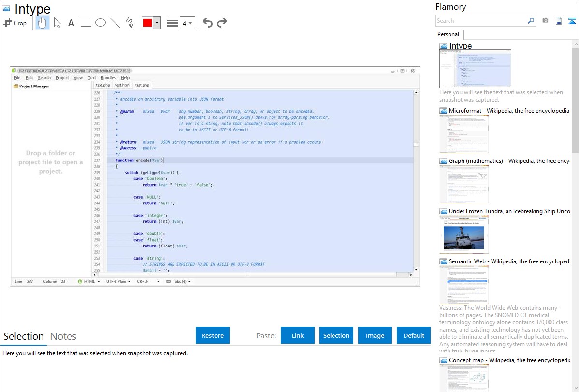Click the icon beside Under Frozen Tundra title

coord(443,211)
